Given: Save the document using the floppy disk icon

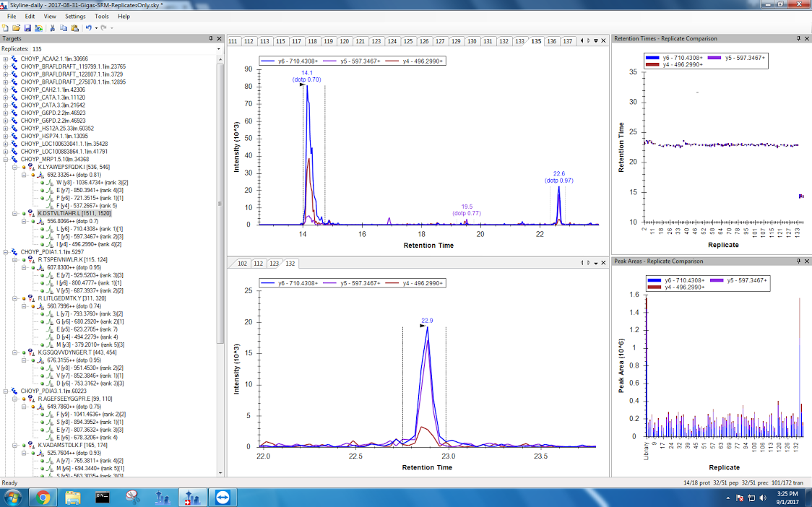Looking at the screenshot, I should [27, 28].
